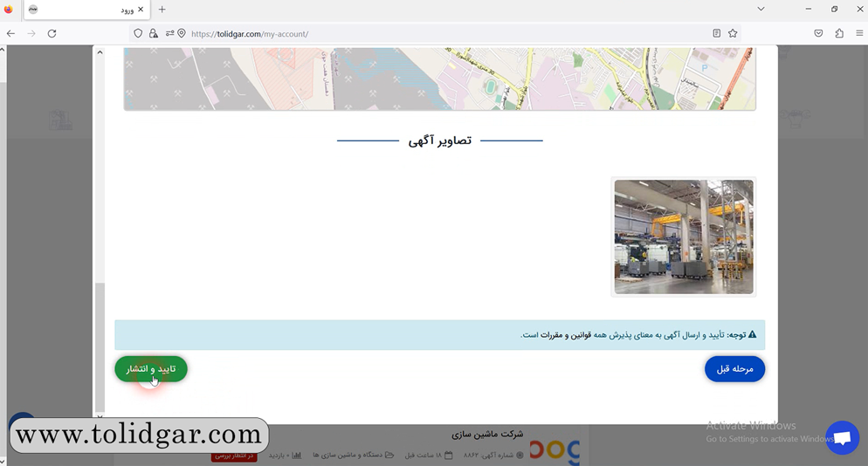The height and width of the screenshot is (466, 868).
Task: Click the bar chart icon beside بازدید
Action: tap(297, 456)
